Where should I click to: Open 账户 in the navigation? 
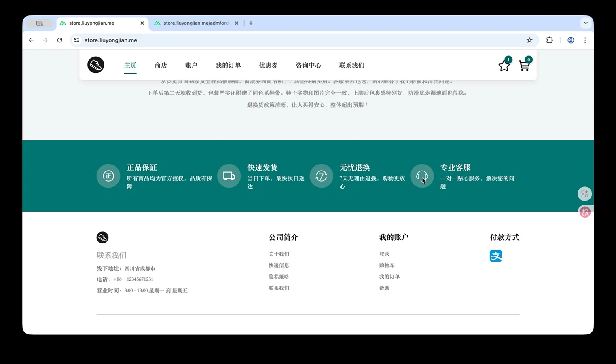191,65
